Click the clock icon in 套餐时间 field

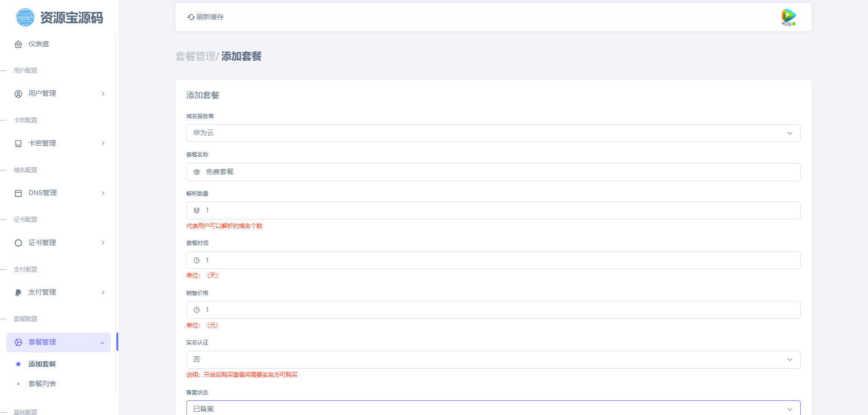(197, 260)
